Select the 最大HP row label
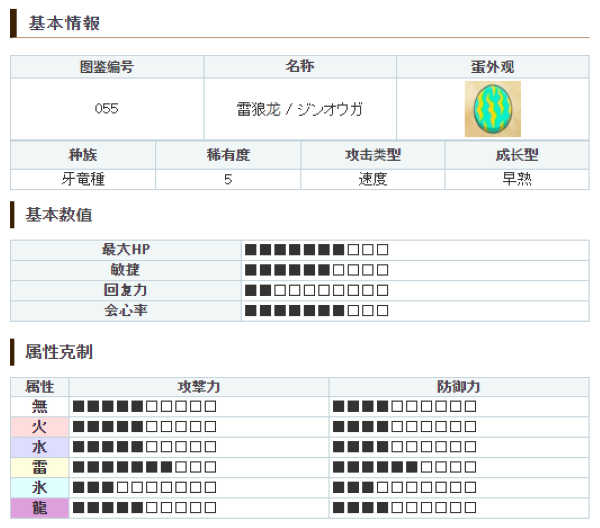The height and width of the screenshot is (528, 600). [x=126, y=250]
